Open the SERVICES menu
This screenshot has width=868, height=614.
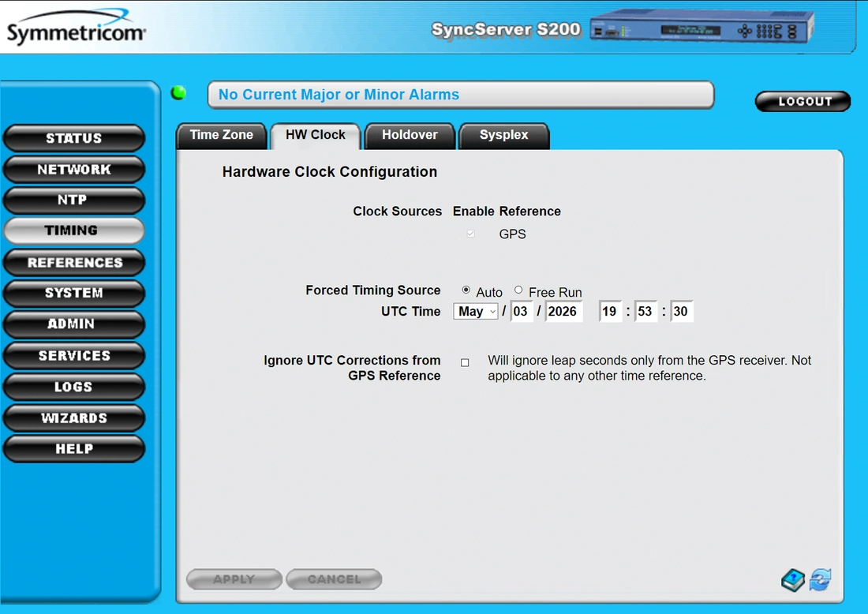click(74, 355)
